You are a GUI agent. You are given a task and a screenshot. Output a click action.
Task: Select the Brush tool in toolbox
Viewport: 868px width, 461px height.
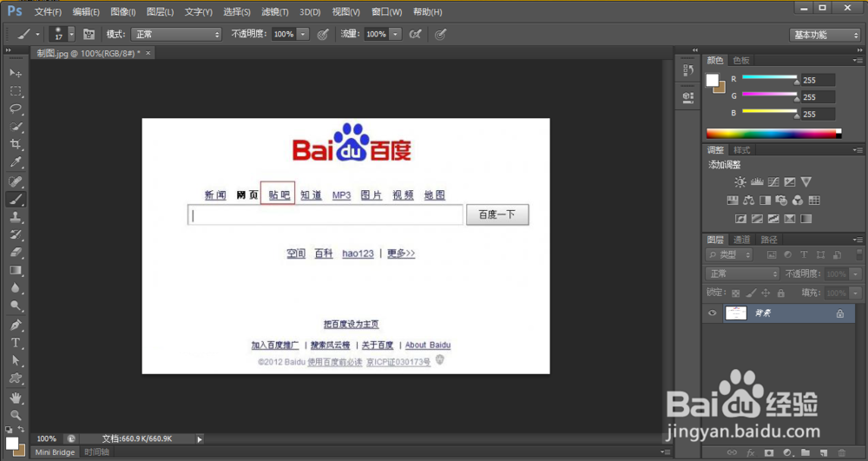pyautogui.click(x=16, y=199)
